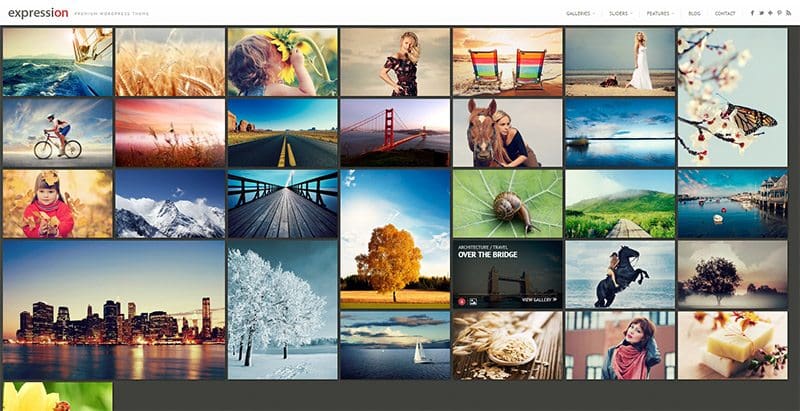Click the Over the Bridge title
This screenshot has width=800, height=411.
click(487, 254)
